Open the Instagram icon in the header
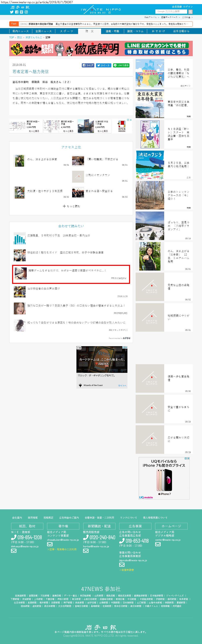This screenshot has width=202, height=644. (x=26, y=12)
